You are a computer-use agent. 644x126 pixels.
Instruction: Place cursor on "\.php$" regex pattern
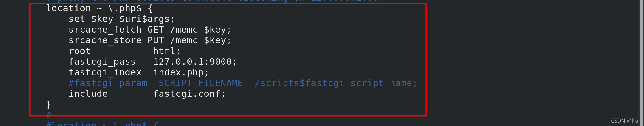click(x=125, y=8)
